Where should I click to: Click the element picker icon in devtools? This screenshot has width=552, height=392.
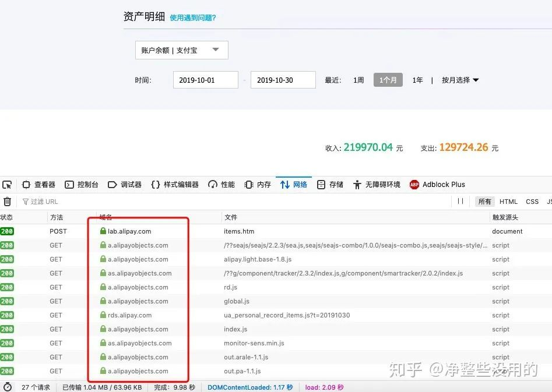point(7,185)
